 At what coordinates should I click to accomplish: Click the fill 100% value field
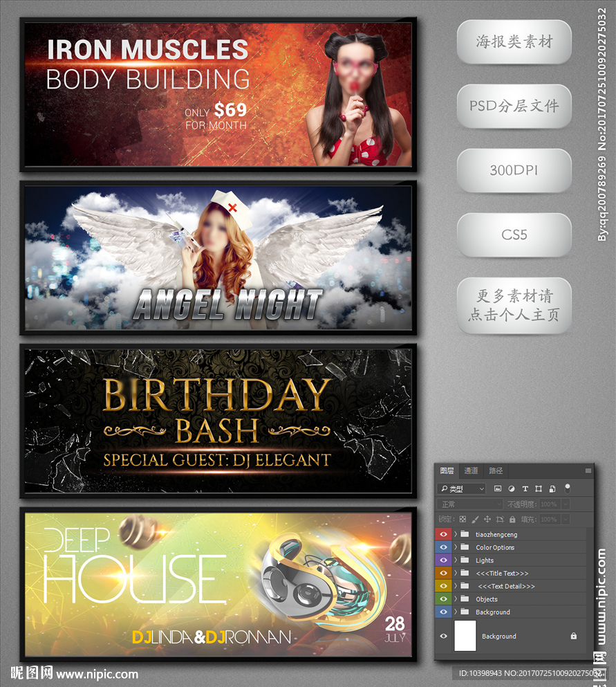550,519
